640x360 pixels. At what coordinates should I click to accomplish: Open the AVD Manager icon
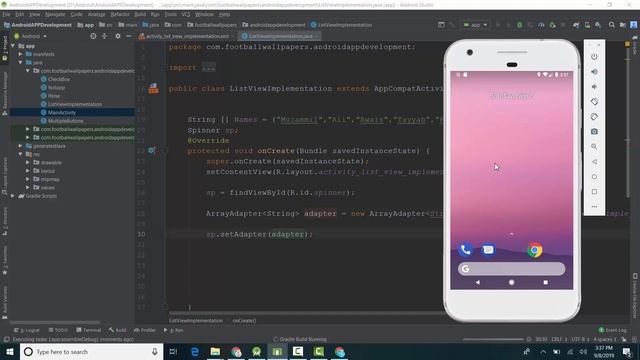click(587, 25)
